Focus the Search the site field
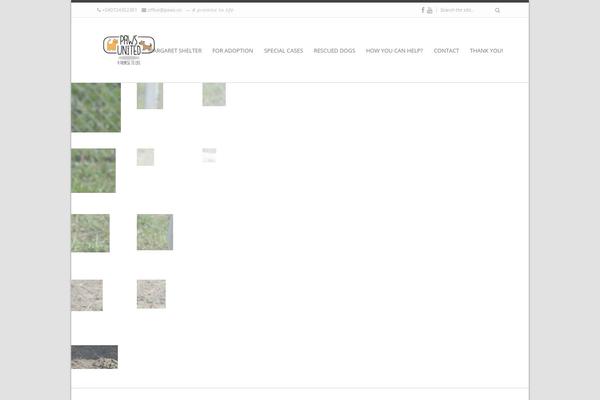Screen dimensions: 600x400 click(x=466, y=10)
